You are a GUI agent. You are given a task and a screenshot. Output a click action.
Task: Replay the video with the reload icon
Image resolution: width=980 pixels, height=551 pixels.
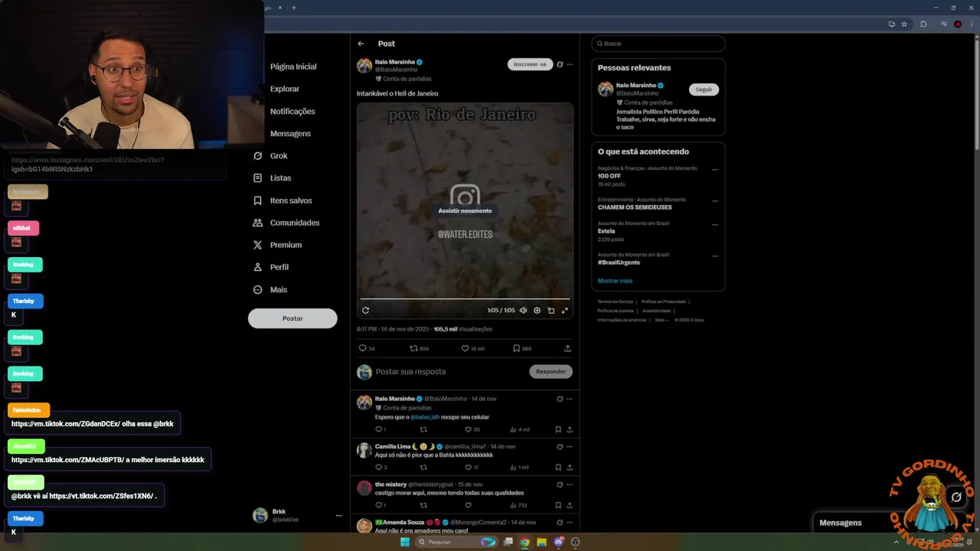pos(365,310)
